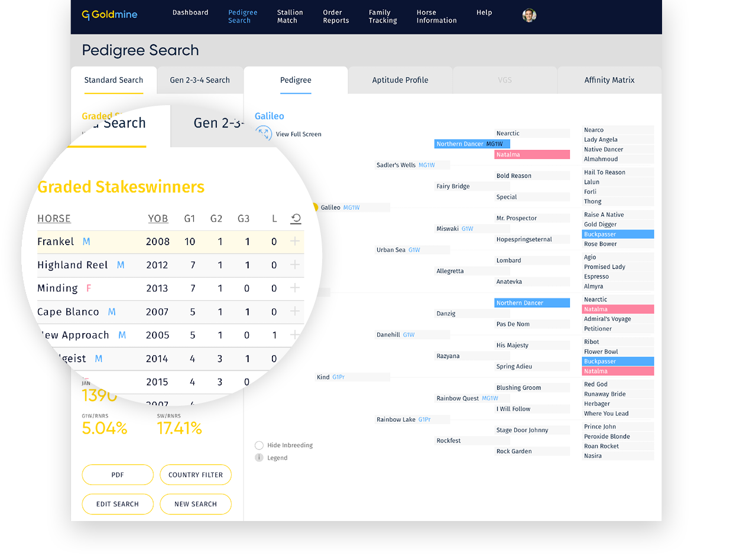Image resolution: width=733 pixels, height=560 pixels.
Task: Click Mr. Prospector in the pedigree chart
Action: [532, 218]
